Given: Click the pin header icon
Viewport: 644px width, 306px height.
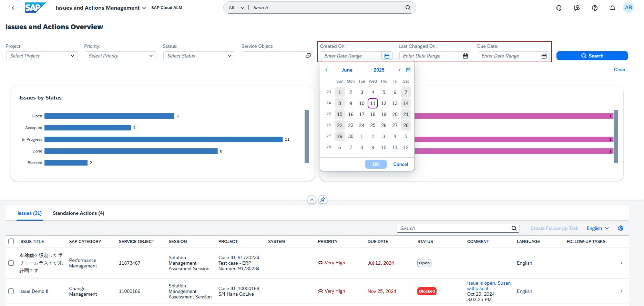Looking at the screenshot, I should click(x=323, y=200).
